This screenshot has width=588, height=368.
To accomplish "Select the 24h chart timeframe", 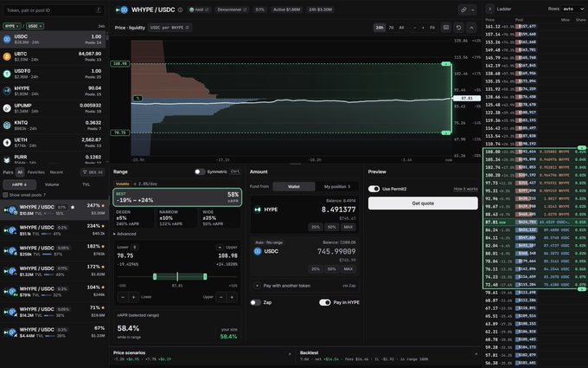I will pyautogui.click(x=380, y=28).
